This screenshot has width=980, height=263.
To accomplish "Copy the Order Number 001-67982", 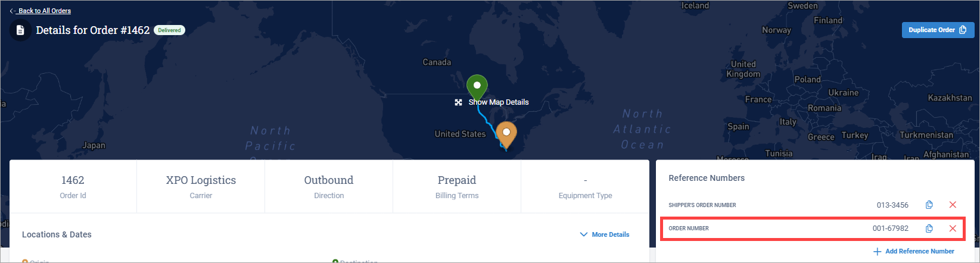I will [929, 228].
